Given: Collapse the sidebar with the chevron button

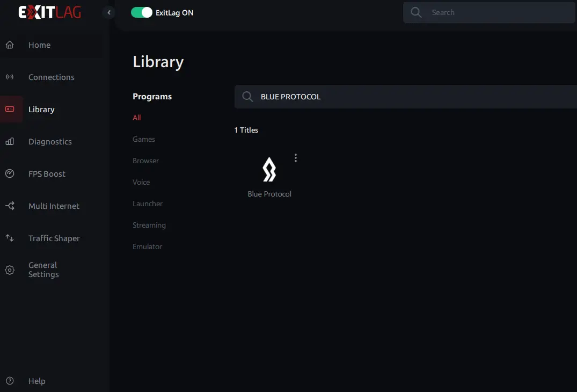Looking at the screenshot, I should [109, 12].
